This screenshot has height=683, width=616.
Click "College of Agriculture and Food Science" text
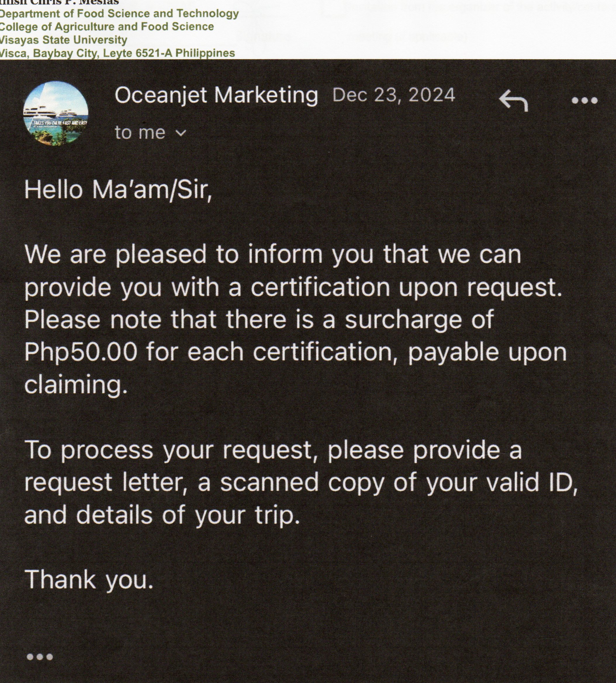(x=107, y=27)
